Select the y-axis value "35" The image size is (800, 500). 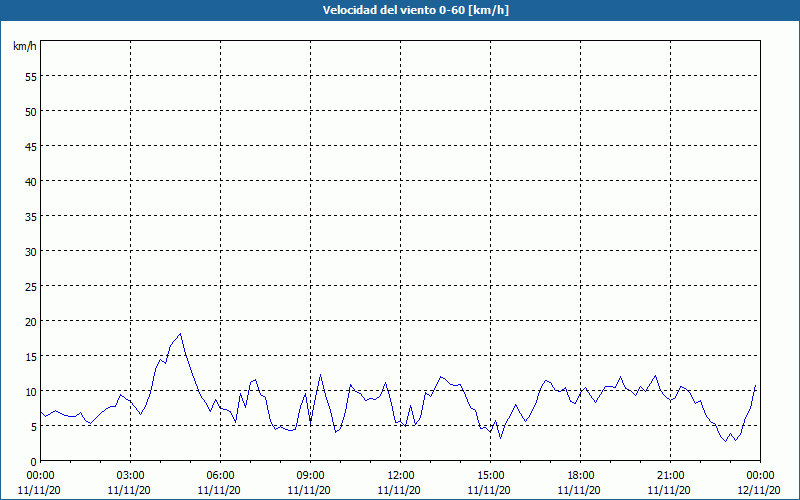tap(31, 216)
